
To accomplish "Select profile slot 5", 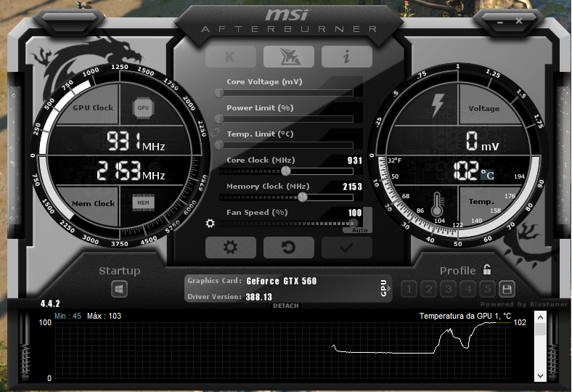I will point(488,290).
